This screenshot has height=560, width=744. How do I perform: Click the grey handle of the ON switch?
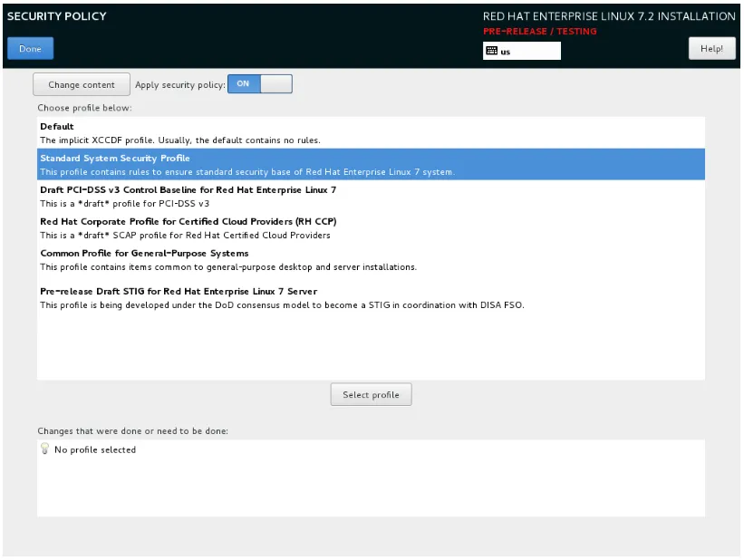tap(275, 84)
